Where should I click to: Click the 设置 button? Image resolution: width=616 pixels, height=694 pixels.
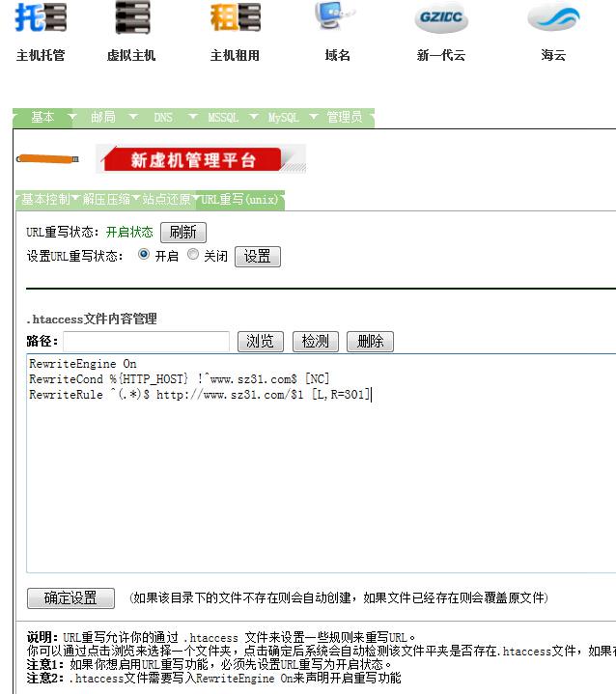pyautogui.click(x=258, y=257)
